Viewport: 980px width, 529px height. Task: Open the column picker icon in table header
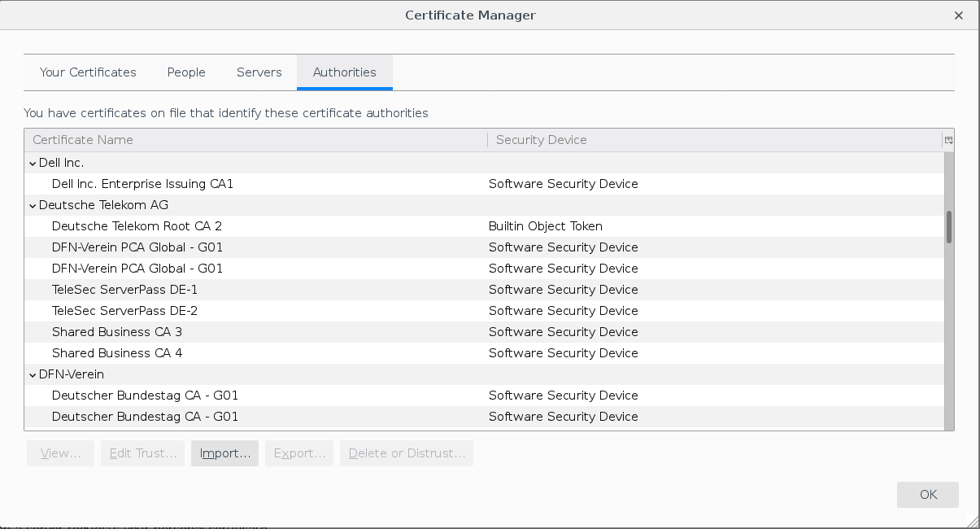(x=948, y=140)
